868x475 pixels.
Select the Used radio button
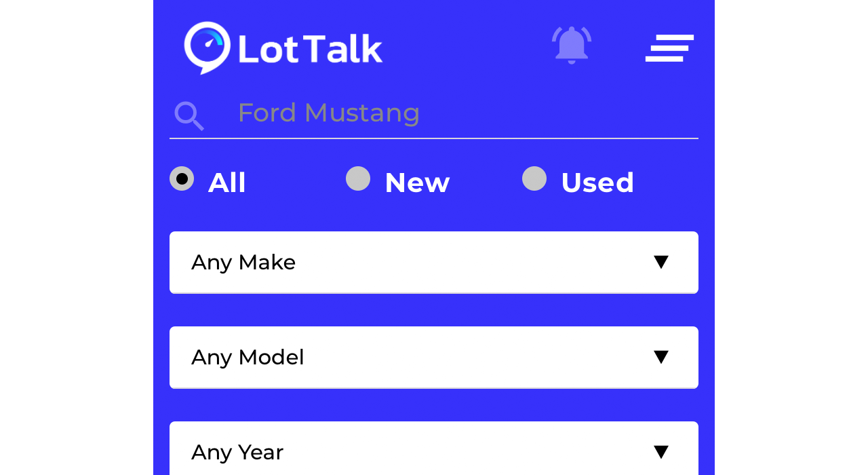[x=534, y=178]
